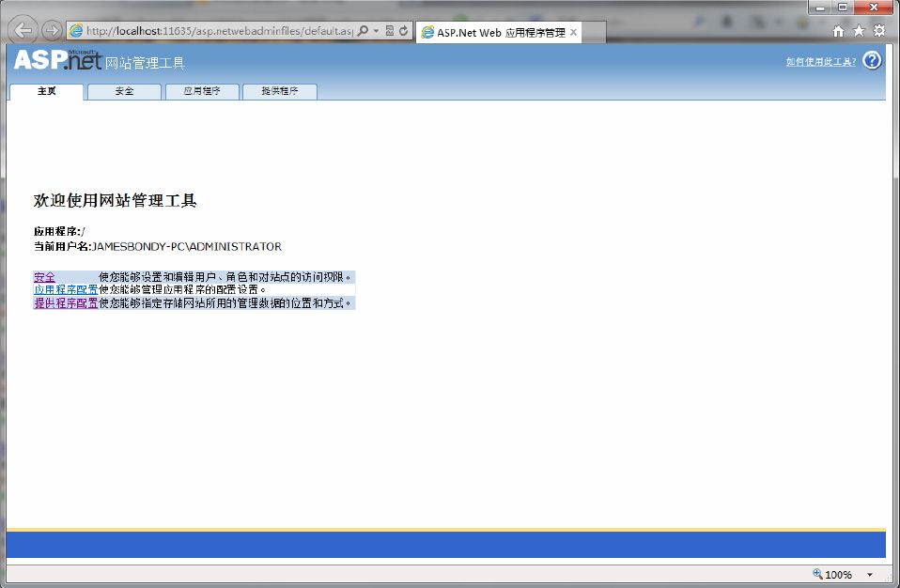This screenshot has width=900, height=588.
Task: Click the 100% zoom level text
Action: click(x=839, y=575)
